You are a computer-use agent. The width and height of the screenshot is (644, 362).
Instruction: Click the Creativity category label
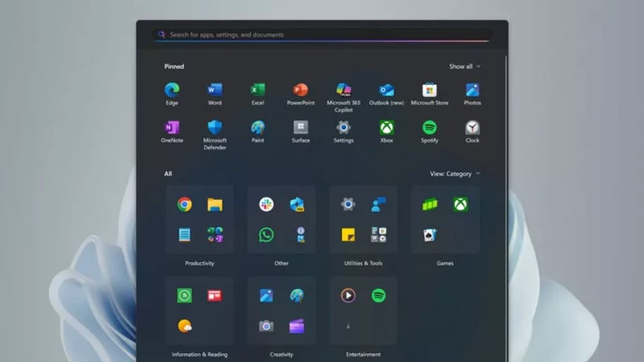pos(281,354)
